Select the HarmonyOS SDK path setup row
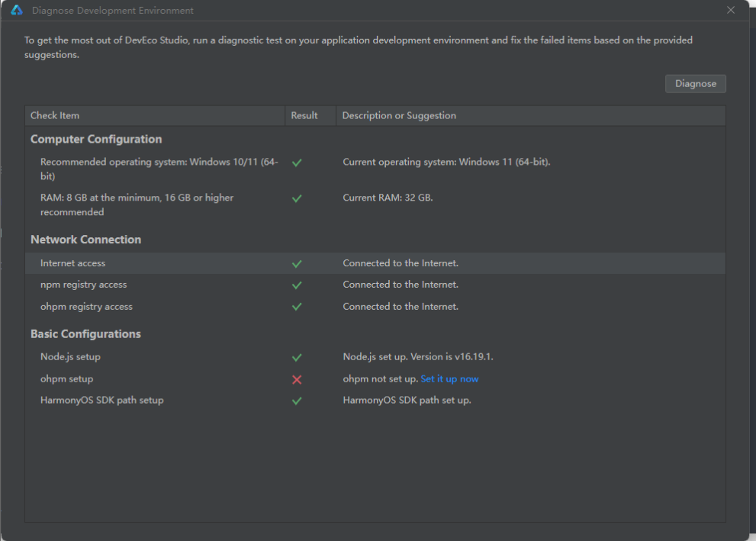This screenshot has width=756, height=541. pos(375,400)
